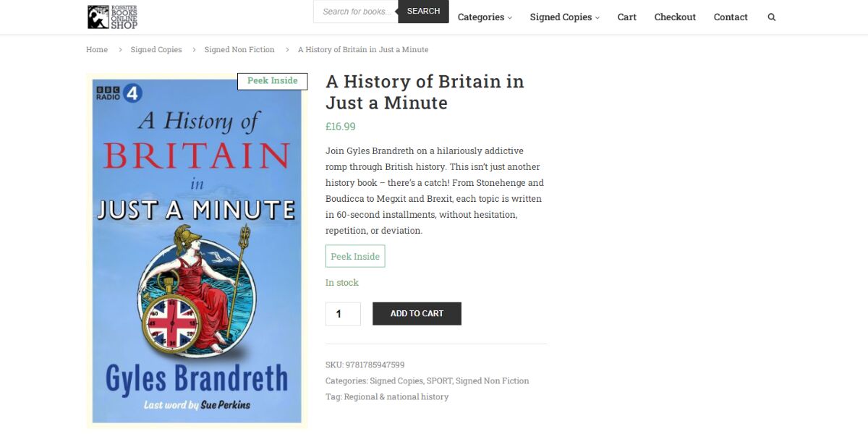Click the Rossiter Books Online Shop logo

[111, 16]
